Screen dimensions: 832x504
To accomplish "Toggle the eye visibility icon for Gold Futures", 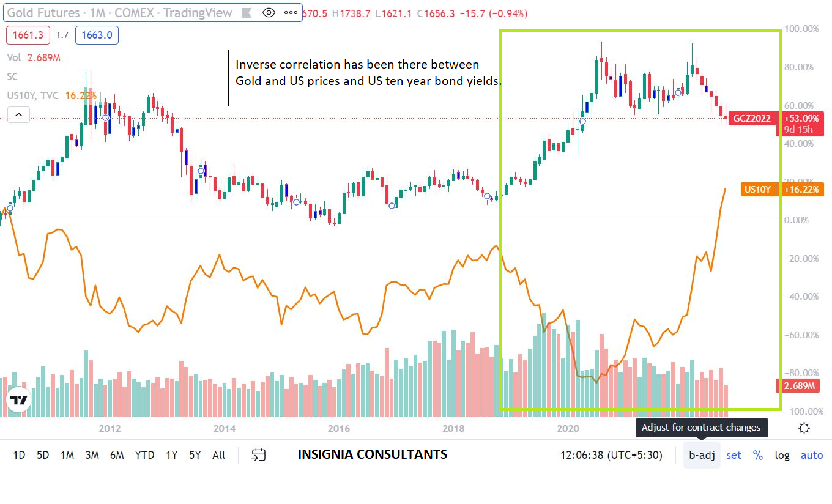I will click(268, 13).
